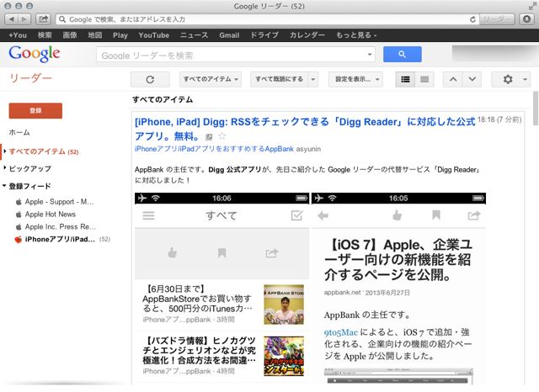Open 画像 in the Google bar
Image resolution: width=539 pixels, height=392 pixels.
pos(70,35)
